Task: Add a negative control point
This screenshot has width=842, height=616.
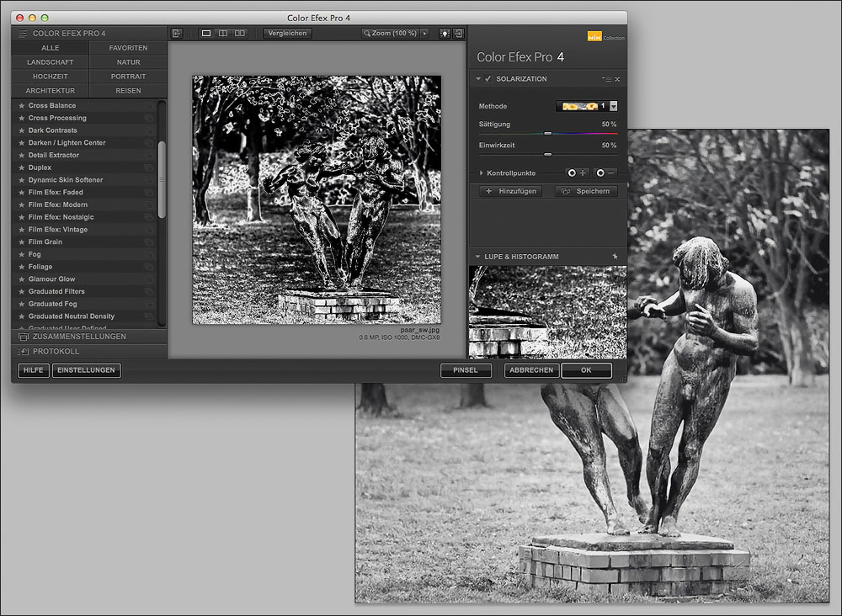Action: 605,173
